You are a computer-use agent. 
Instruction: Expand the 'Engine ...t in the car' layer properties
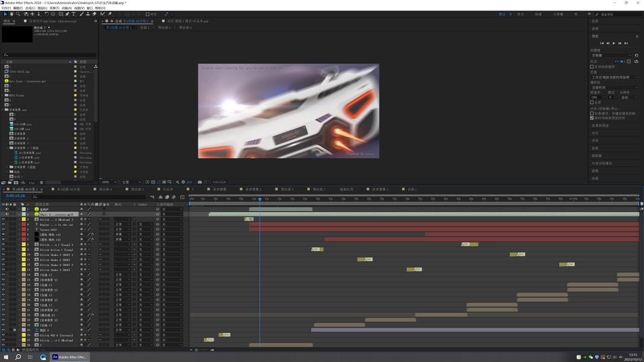[19, 224]
